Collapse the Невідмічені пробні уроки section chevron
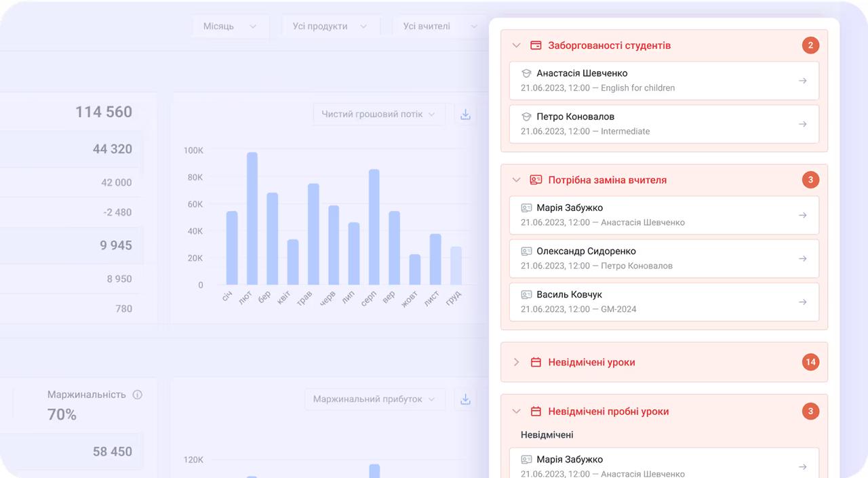The height and width of the screenshot is (478, 868). 516,411
